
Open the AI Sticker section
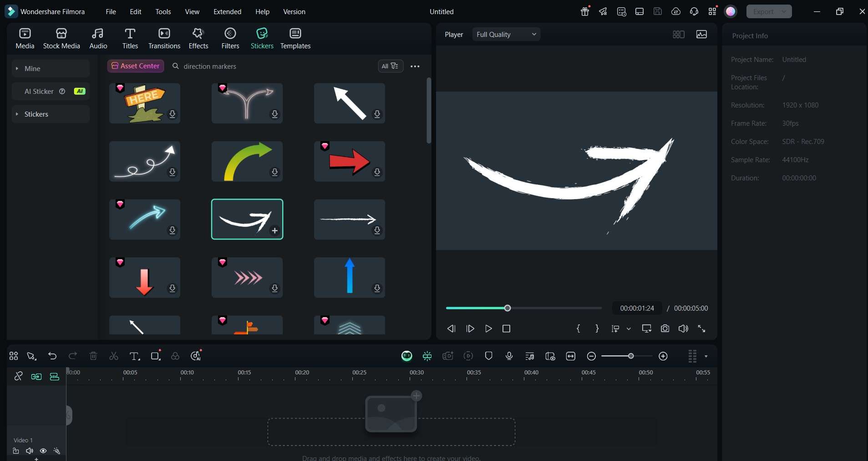click(x=51, y=91)
